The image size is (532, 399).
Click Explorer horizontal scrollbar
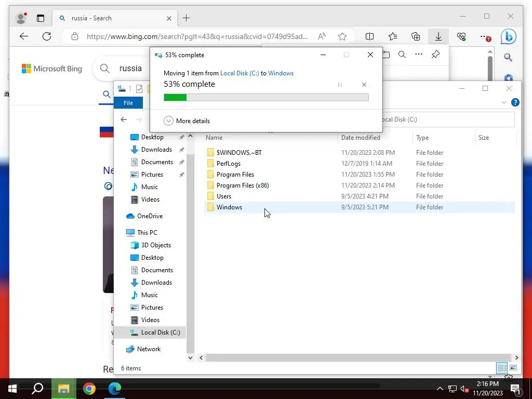tap(358, 357)
